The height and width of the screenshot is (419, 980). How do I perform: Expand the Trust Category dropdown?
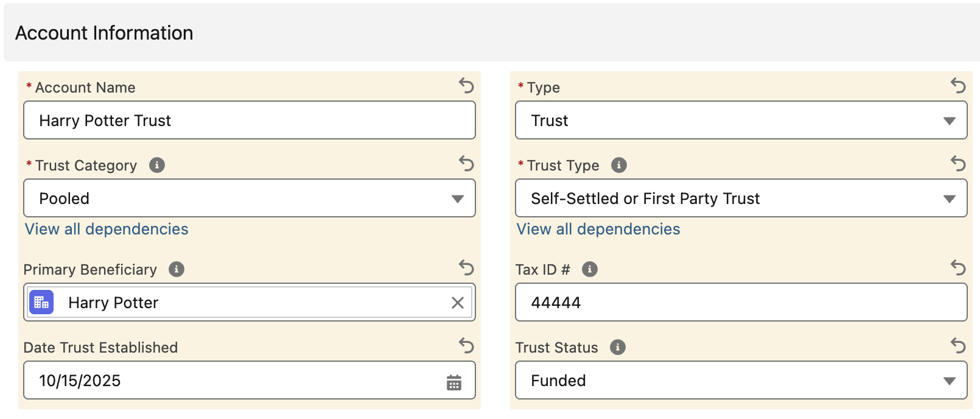249,199
